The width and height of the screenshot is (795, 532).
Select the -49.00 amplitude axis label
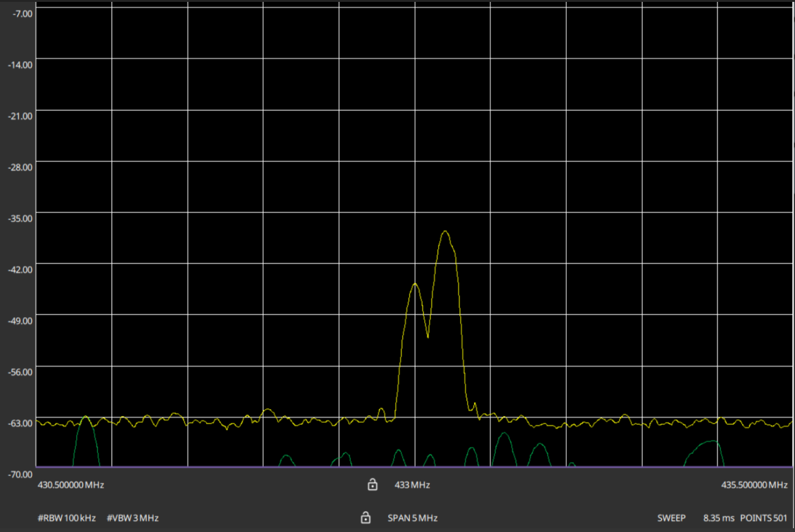click(19, 320)
